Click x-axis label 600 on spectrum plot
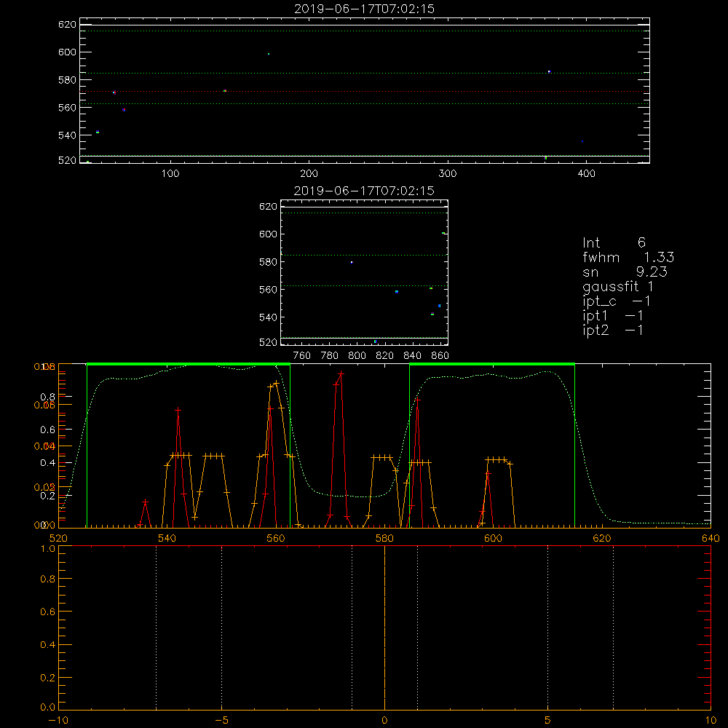This screenshot has height=728, width=728. (x=493, y=538)
